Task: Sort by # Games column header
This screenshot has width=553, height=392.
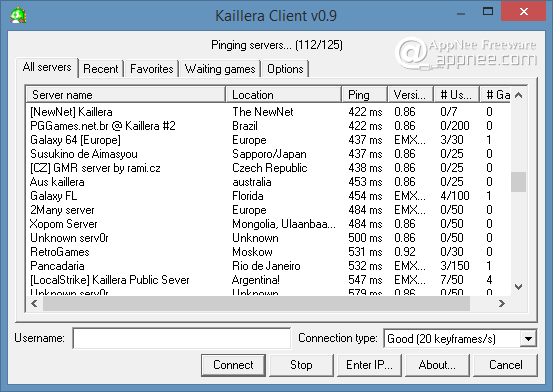Action: coord(495,95)
